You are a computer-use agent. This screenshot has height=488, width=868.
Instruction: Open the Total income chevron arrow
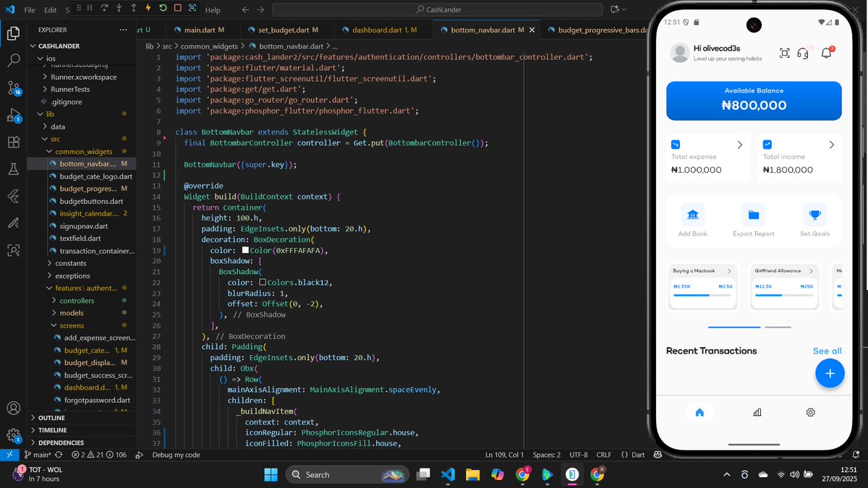(x=832, y=145)
